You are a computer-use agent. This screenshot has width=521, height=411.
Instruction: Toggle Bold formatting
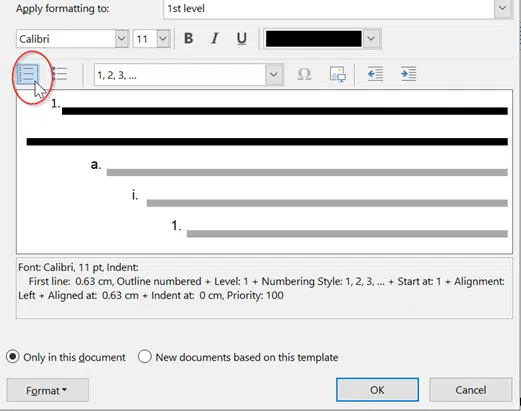[189, 39]
